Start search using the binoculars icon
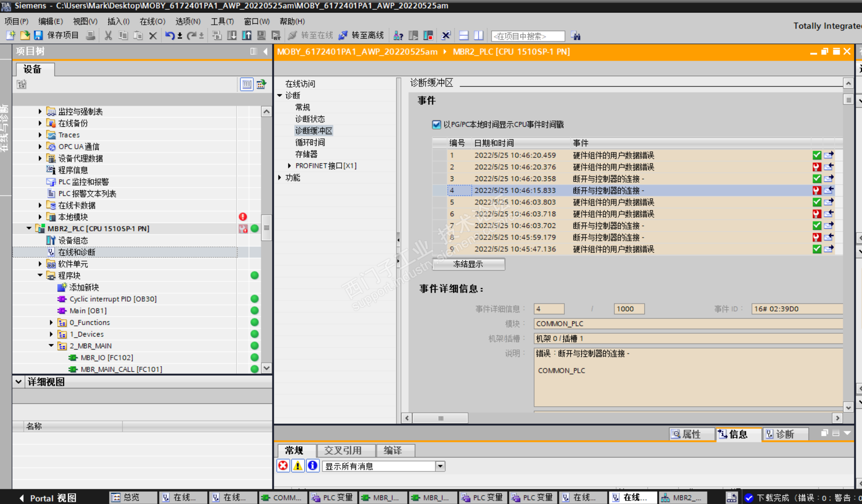The image size is (862, 504). point(576,36)
